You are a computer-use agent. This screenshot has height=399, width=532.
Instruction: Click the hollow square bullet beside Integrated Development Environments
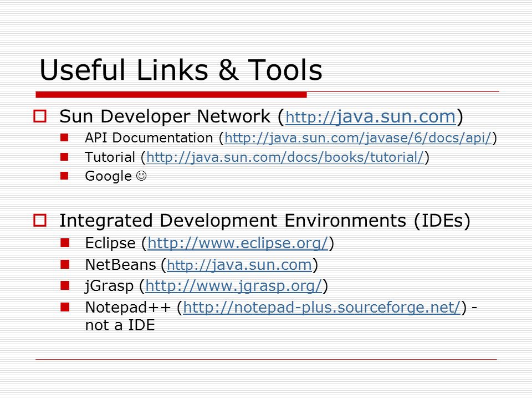click(x=40, y=220)
